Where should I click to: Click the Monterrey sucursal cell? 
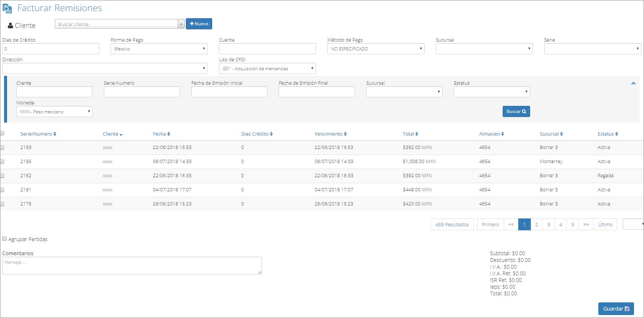(x=551, y=162)
